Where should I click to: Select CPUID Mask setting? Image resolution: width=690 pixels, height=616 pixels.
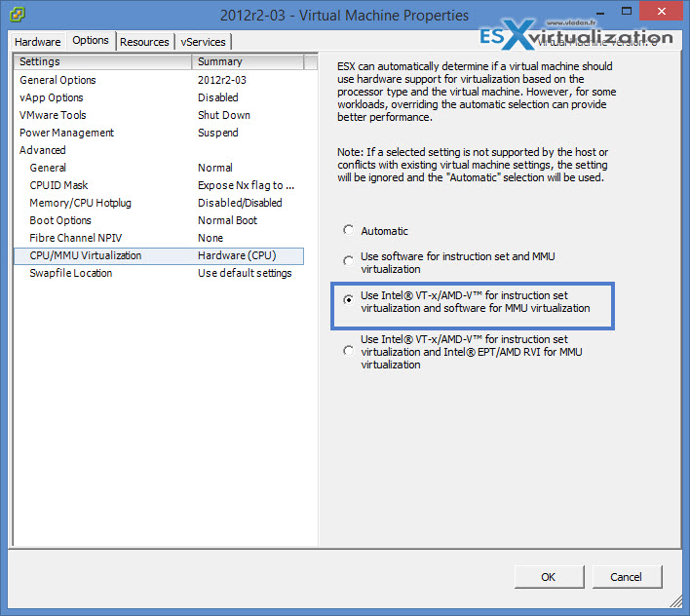click(159, 185)
